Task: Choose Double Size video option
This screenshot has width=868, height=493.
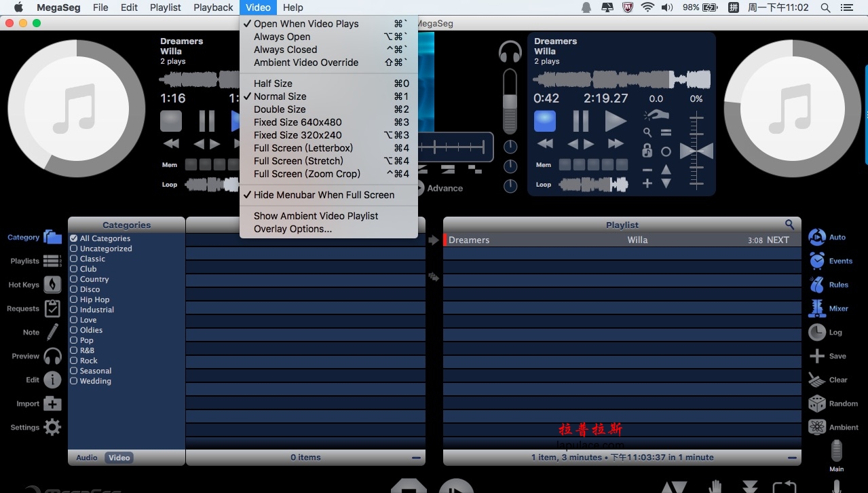Action: tap(328, 109)
